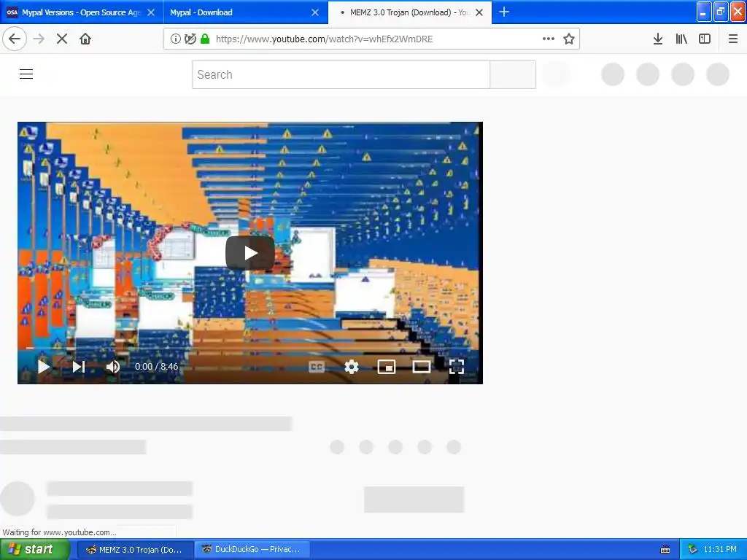
Task: Click the youtube.com address bar URL
Action: click(324, 39)
